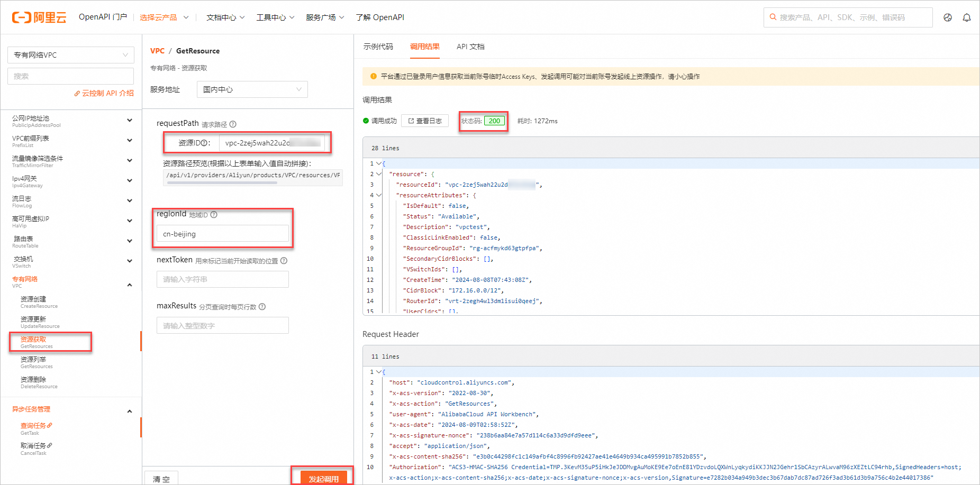Collapse the 异步任务管理 section
The height and width of the screenshot is (485, 980).
click(x=130, y=411)
